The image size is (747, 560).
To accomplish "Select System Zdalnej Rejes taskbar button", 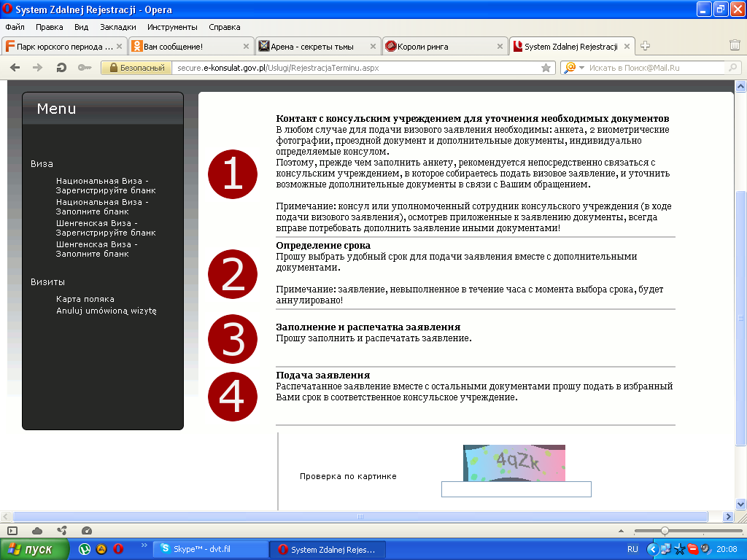I will point(328,550).
